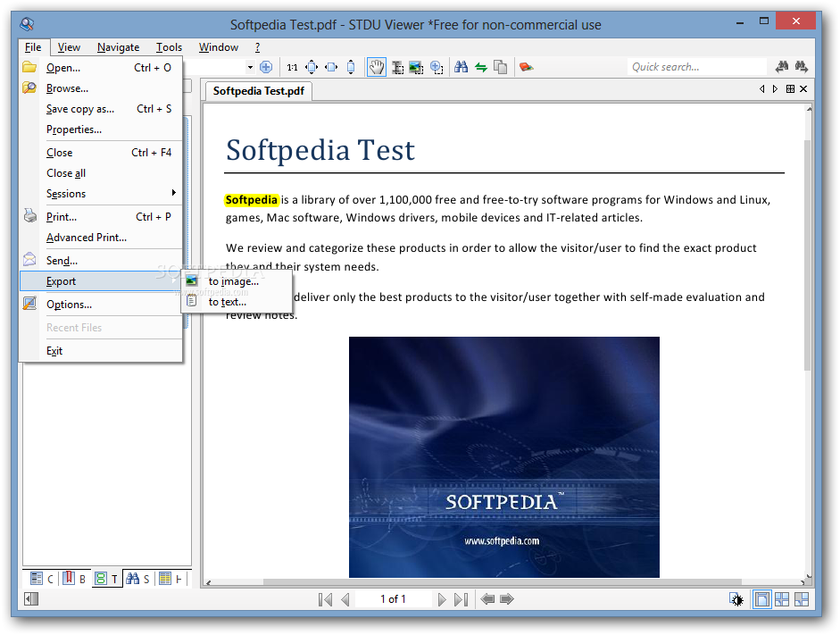Open the Navigate menu
This screenshot has height=635, width=840.
[x=119, y=47]
